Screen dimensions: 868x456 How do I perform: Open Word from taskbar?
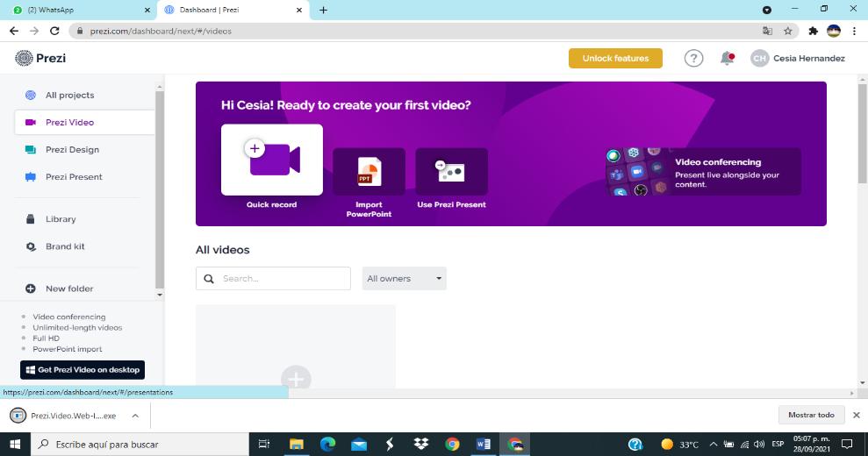484,445
